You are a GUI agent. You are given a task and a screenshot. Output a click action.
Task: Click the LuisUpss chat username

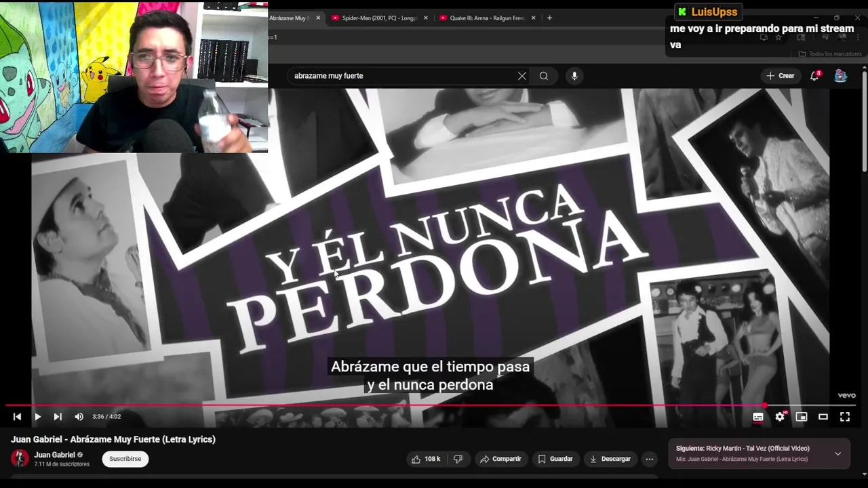[x=714, y=12]
